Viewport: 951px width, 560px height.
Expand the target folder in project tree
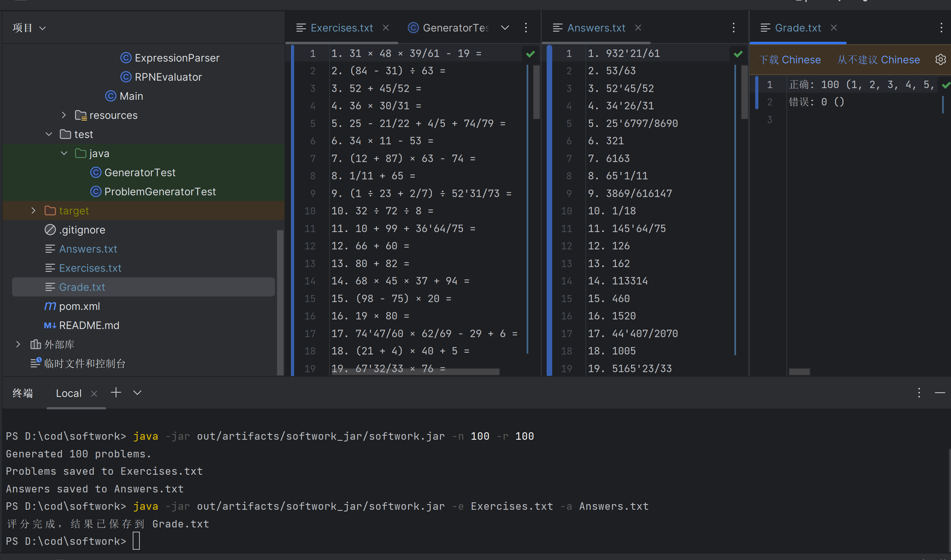pyautogui.click(x=33, y=210)
